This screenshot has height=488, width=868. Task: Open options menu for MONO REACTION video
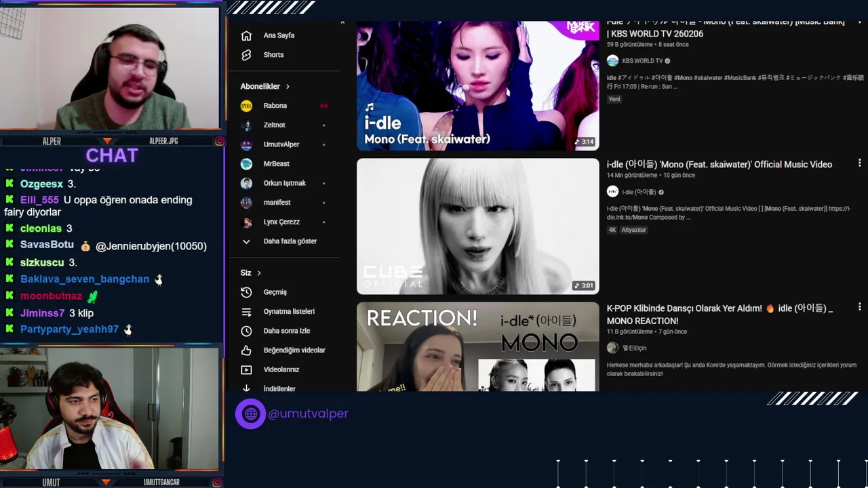pyautogui.click(x=859, y=307)
